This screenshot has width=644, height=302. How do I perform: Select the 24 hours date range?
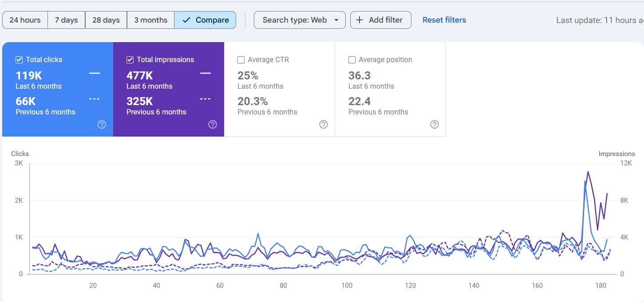[25, 20]
